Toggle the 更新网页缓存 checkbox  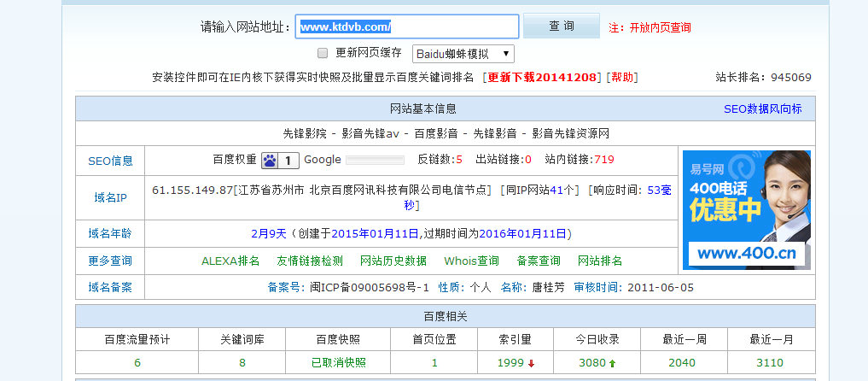323,53
